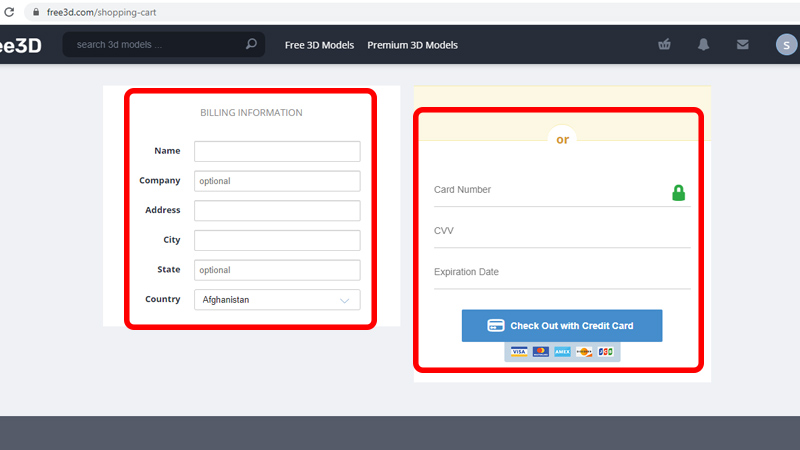
Task: Reload the page with browser refresh icon
Action: click(x=9, y=12)
